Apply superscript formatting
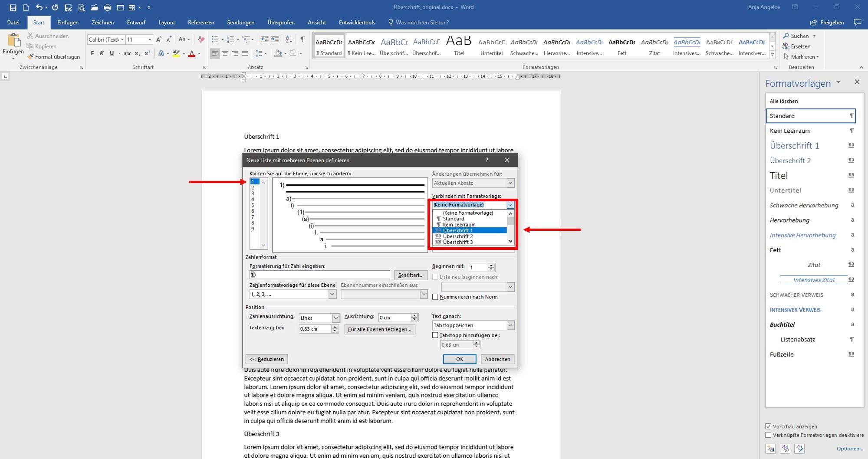Viewport: 868px width, 459px height. coord(147,53)
